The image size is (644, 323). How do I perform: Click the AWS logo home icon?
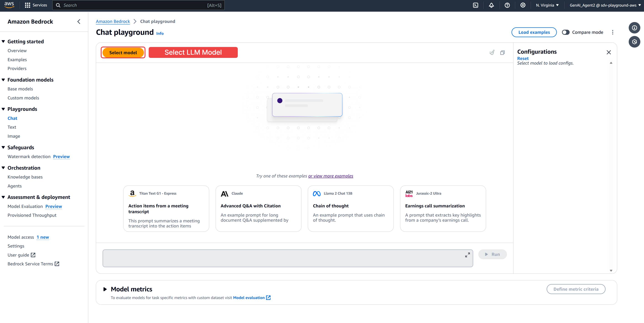(9, 5)
